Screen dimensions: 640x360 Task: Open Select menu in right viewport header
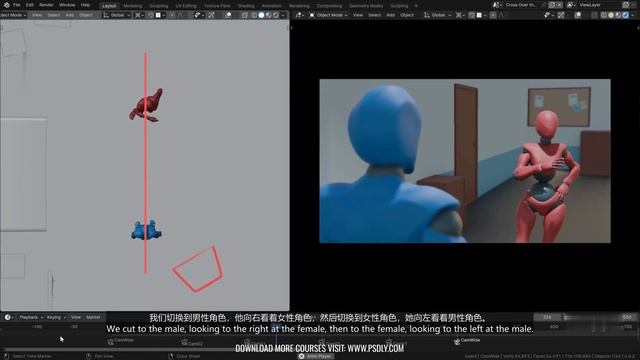375,15
